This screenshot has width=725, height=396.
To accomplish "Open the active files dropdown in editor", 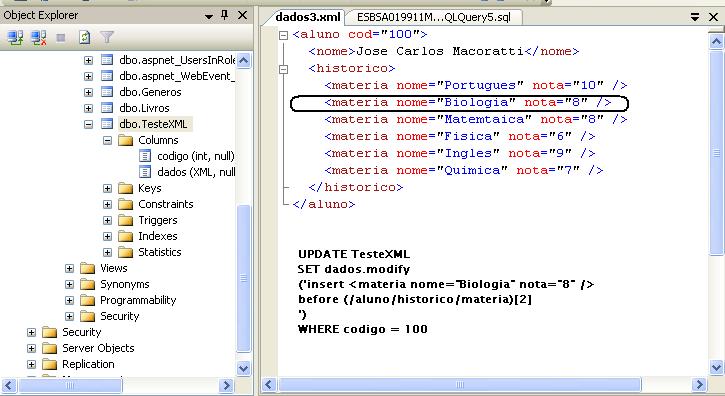I will coord(694,17).
